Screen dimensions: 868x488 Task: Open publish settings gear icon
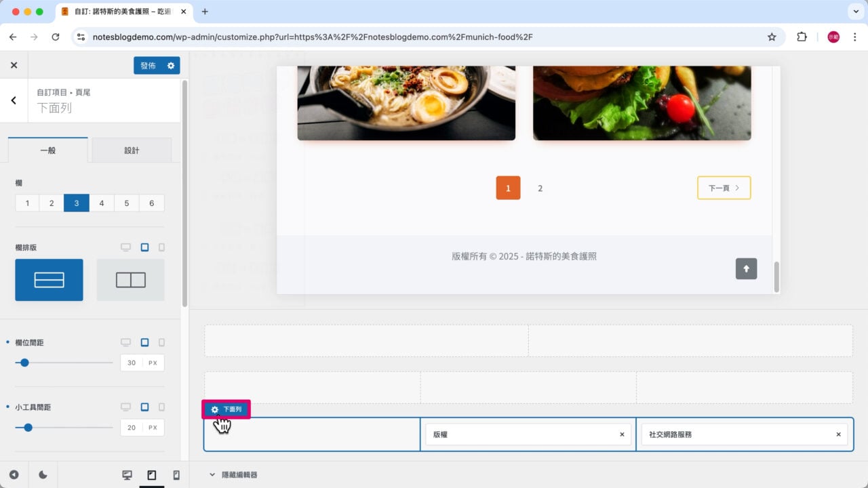(171, 65)
